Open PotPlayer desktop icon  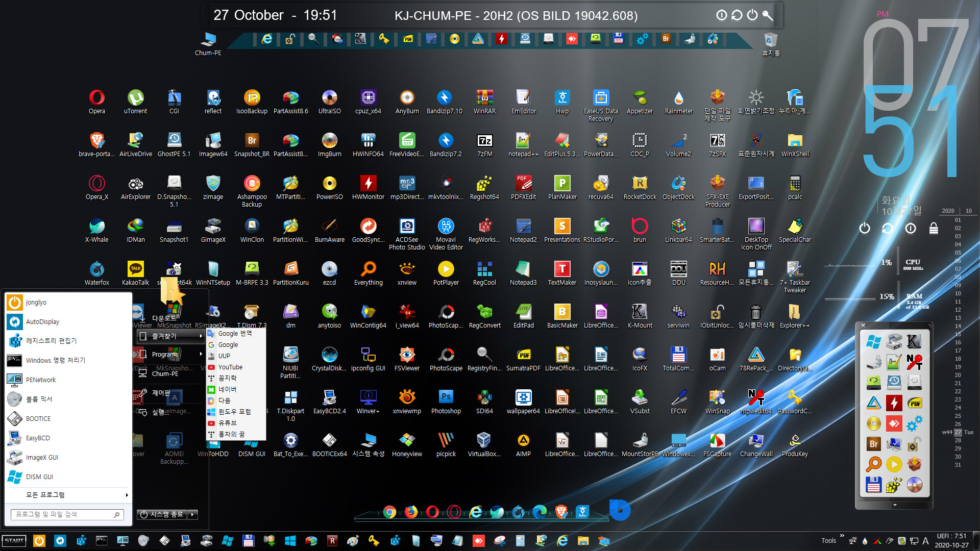446,273
